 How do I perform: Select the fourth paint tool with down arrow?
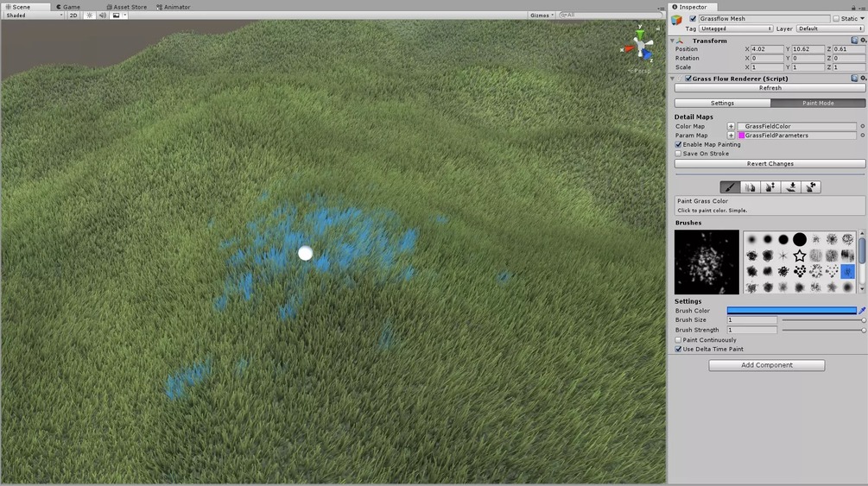790,187
